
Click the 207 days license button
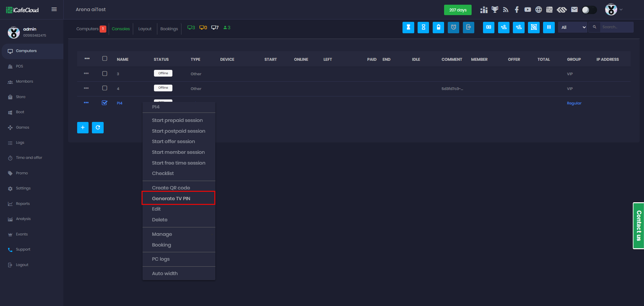[458, 10]
